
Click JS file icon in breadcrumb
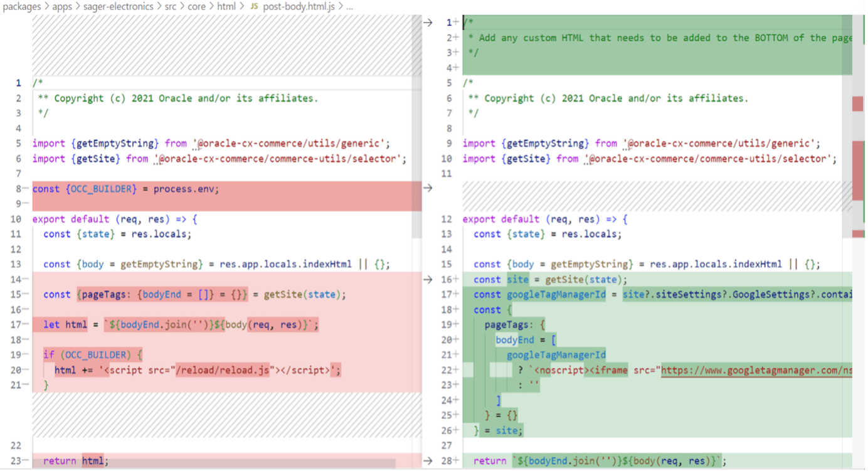pyautogui.click(x=254, y=6)
